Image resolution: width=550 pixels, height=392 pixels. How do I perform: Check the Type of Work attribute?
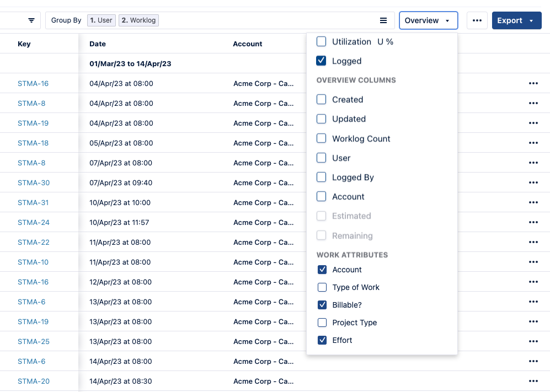click(322, 287)
